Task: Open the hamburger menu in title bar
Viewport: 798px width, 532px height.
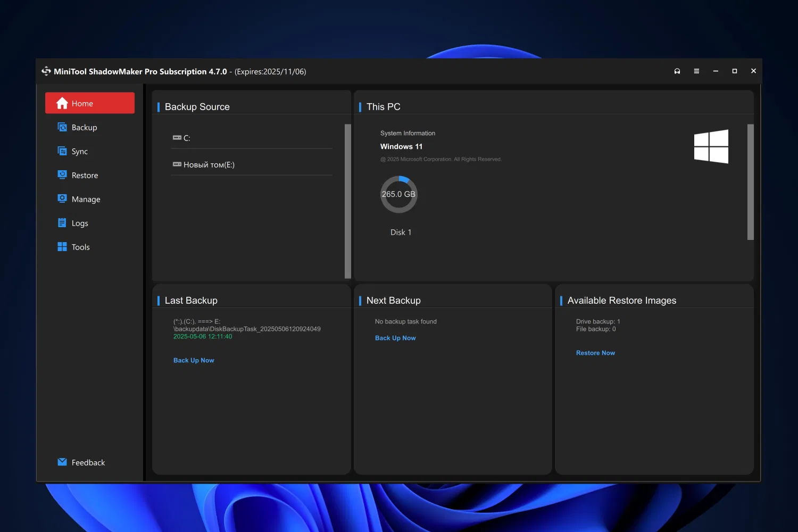Action: pos(696,70)
